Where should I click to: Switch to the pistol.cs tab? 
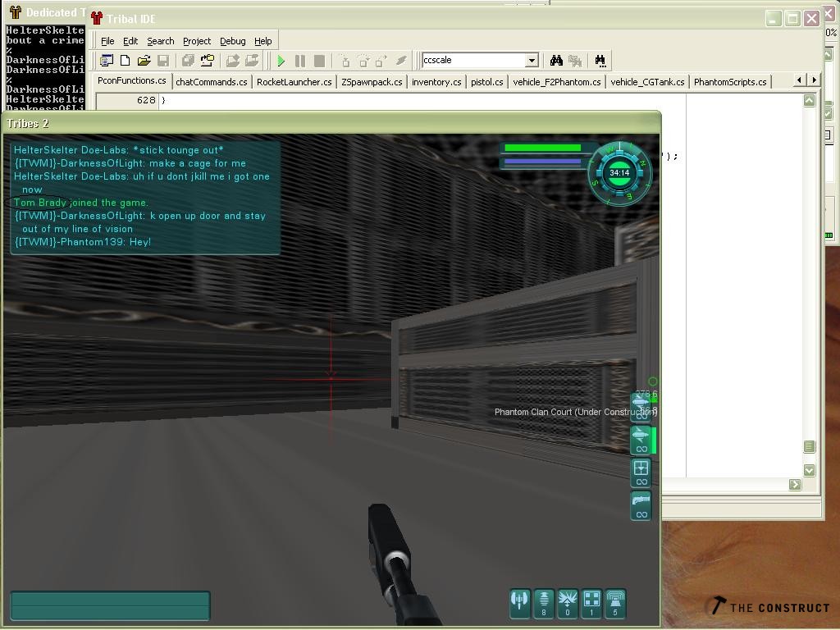(x=487, y=82)
